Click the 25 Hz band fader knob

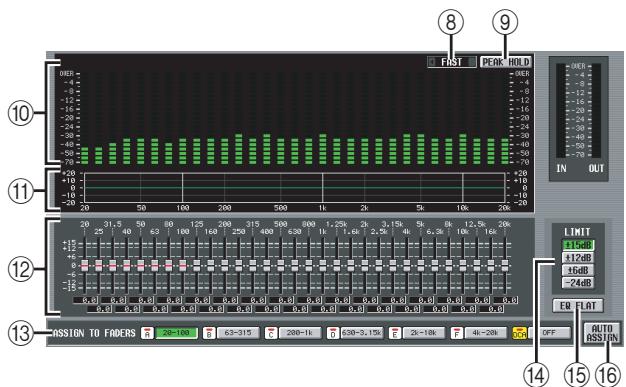click(x=99, y=266)
